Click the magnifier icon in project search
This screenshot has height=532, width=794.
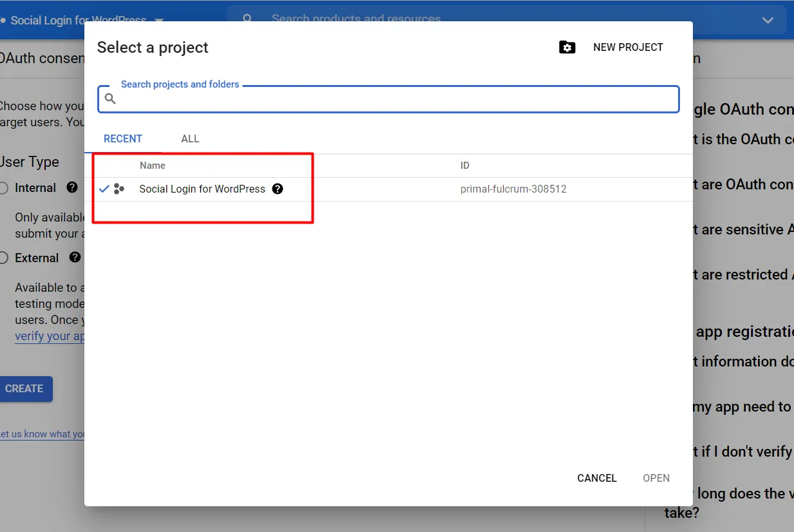pos(110,99)
